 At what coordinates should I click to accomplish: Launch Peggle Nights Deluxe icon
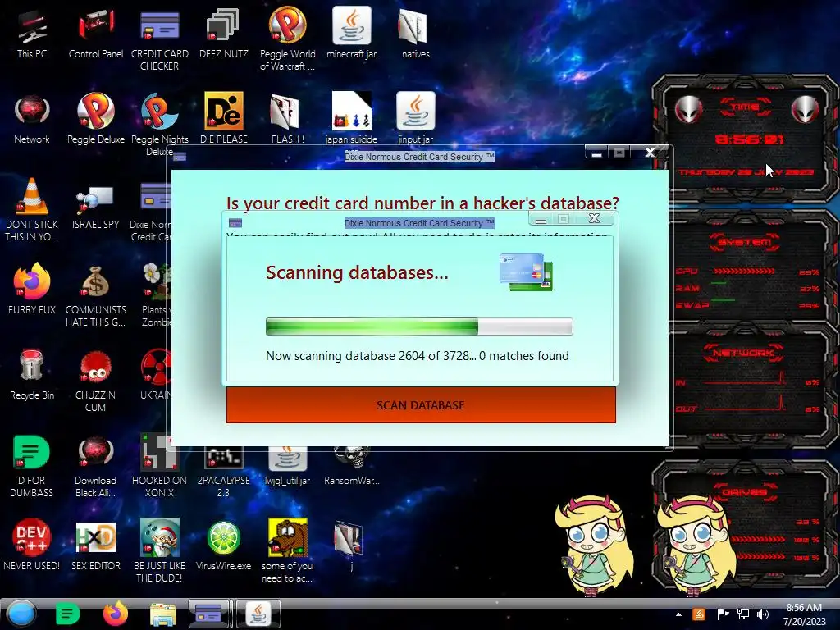(x=160, y=125)
